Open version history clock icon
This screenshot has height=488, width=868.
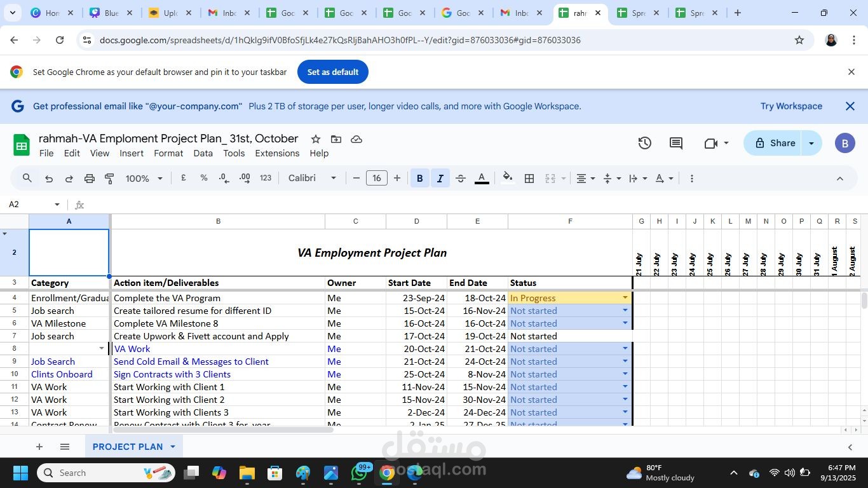(x=645, y=143)
